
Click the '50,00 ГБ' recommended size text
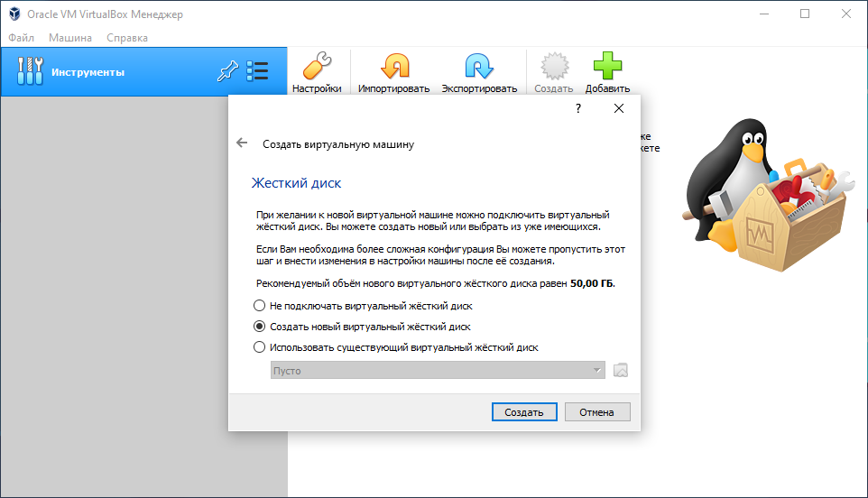592,283
